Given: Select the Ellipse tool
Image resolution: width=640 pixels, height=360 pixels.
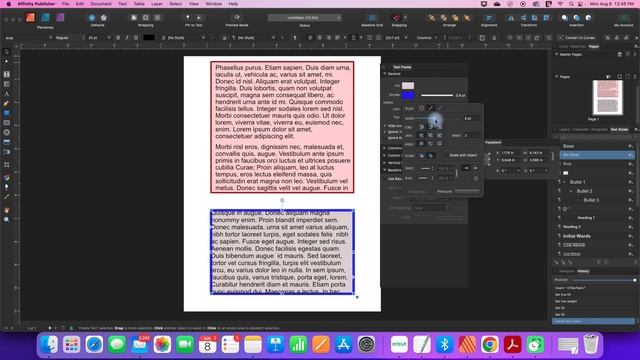Looking at the screenshot, I should click(x=7, y=132).
